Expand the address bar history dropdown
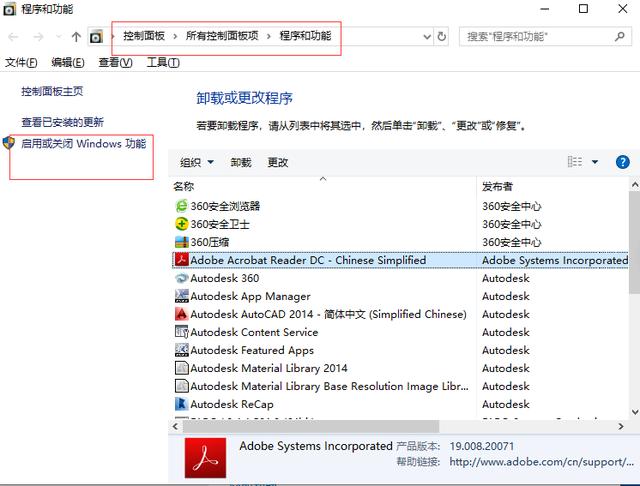The image size is (640, 486). [x=427, y=37]
